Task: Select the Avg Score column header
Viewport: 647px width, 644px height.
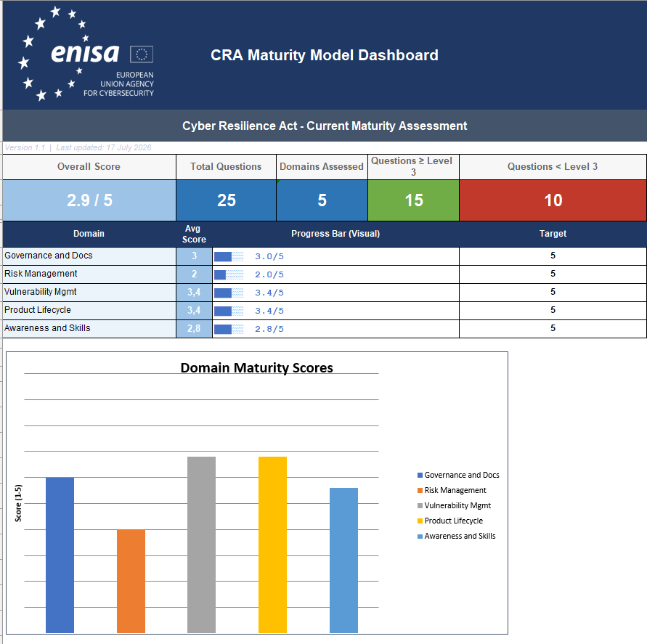Action: click(x=194, y=234)
